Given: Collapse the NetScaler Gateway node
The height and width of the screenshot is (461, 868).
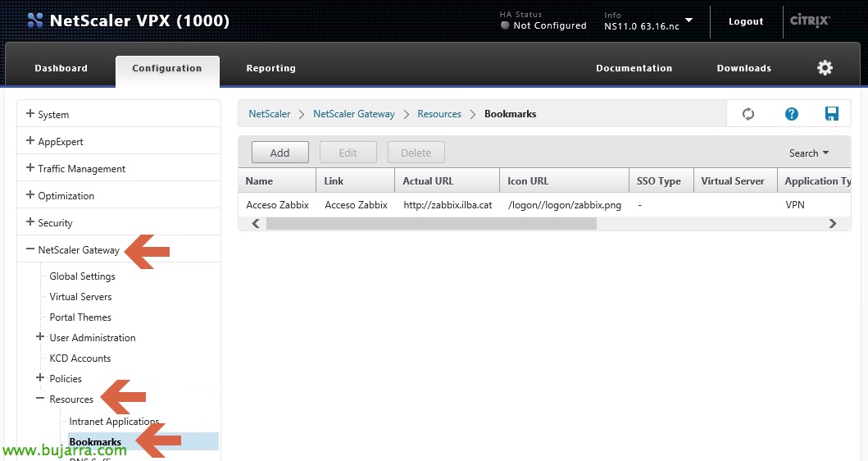Looking at the screenshot, I should click(x=30, y=249).
